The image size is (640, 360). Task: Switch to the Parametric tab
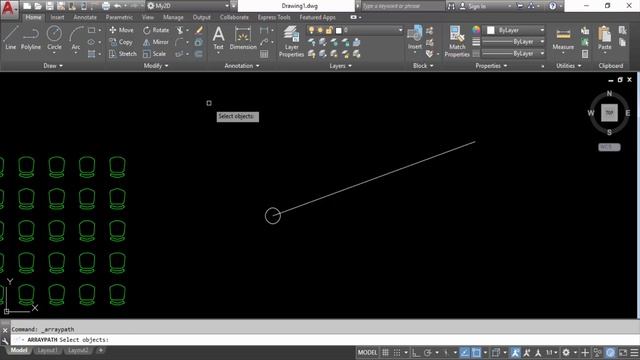(x=119, y=17)
